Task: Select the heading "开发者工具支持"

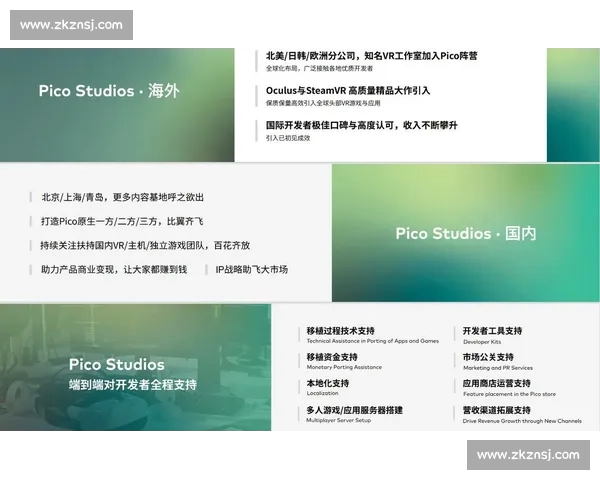Action: (x=492, y=331)
